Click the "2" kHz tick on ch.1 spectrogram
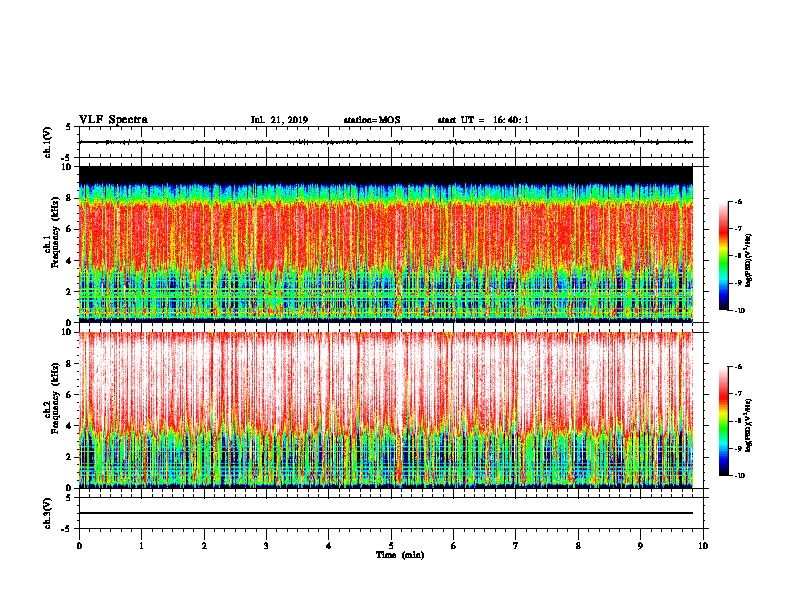 69,292
